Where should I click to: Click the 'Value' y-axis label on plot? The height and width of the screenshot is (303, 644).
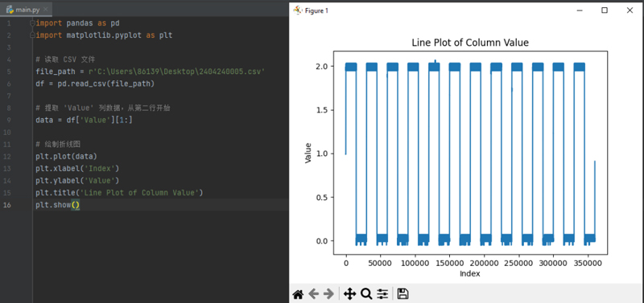(x=308, y=153)
